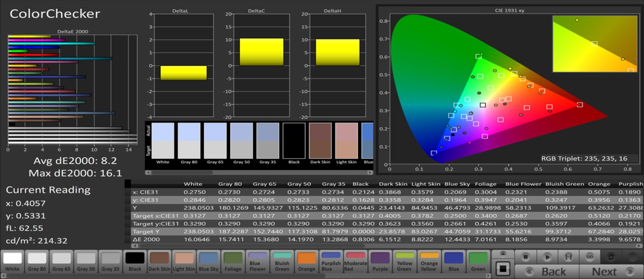Image resolution: width=644 pixels, height=279 pixels.
Task: Click left arrow of the actual/target swatch scrollbar
Action: 148,172
